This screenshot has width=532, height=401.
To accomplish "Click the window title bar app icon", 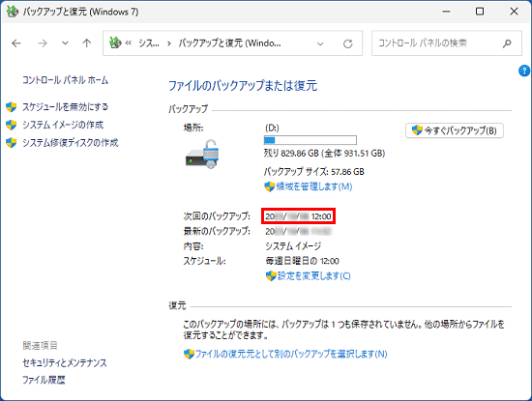I will (13, 12).
